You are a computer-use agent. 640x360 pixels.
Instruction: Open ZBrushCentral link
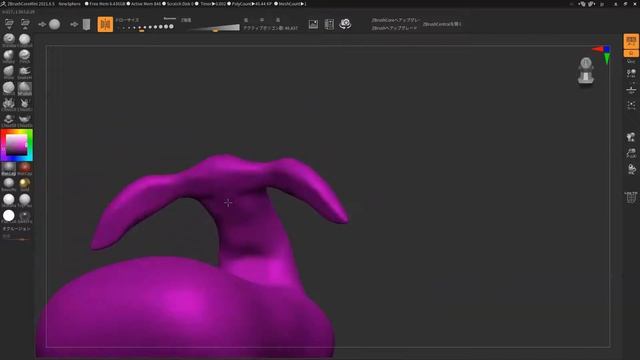click(442, 24)
